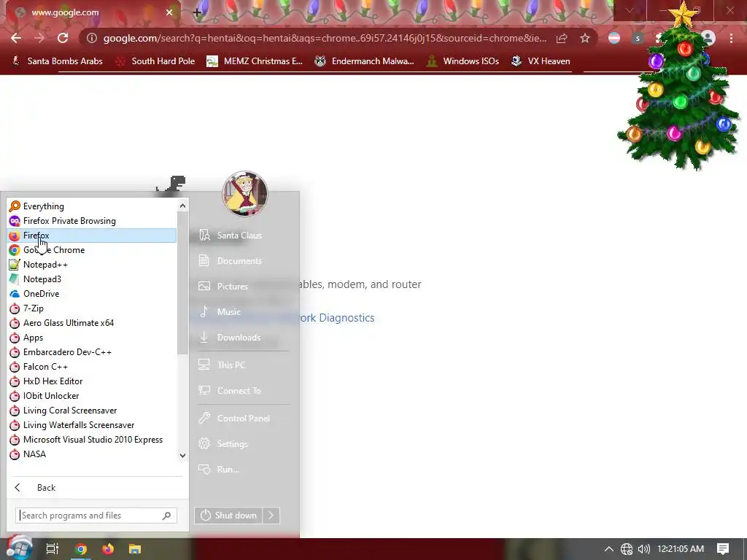The image size is (747, 560).
Task: Open the MEMZ Christmas bookmark
Action: (255, 61)
